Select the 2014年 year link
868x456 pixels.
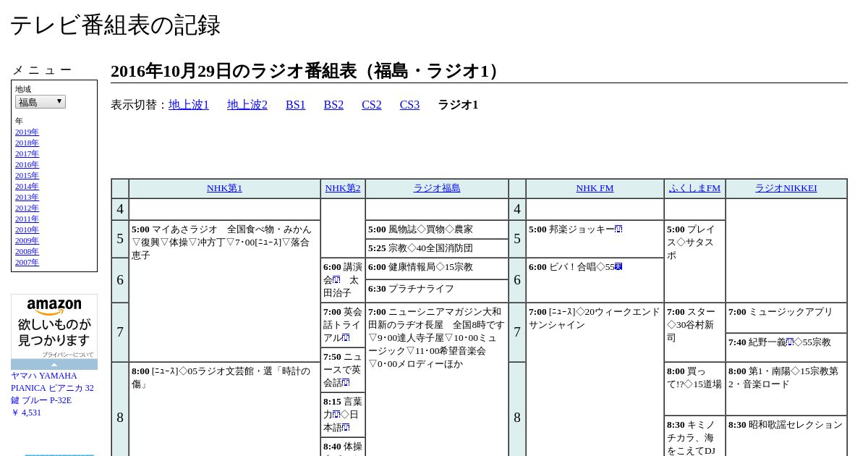[27, 186]
